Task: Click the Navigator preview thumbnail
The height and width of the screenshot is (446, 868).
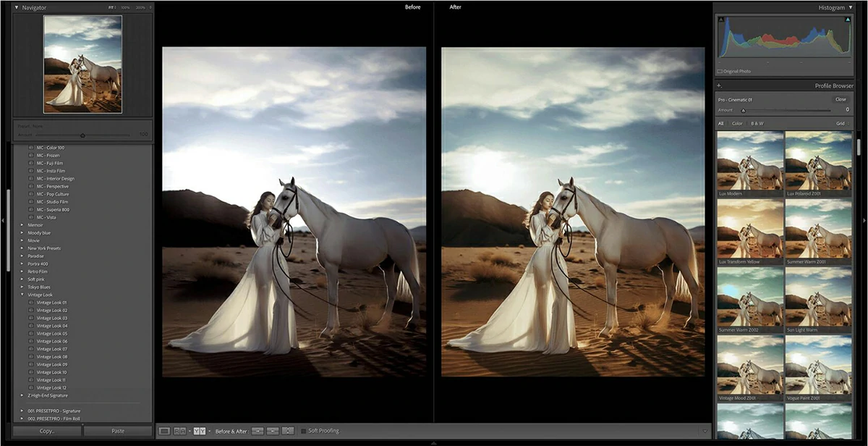Action: coord(82,64)
